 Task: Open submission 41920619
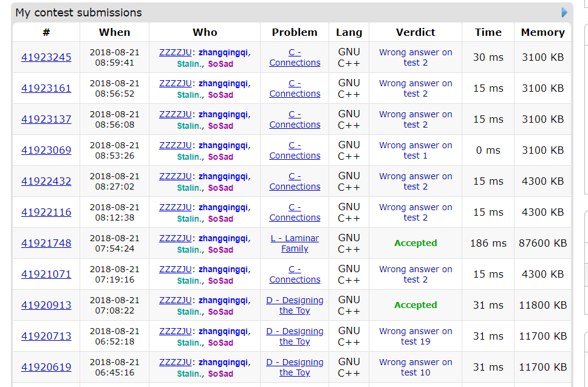(46, 367)
